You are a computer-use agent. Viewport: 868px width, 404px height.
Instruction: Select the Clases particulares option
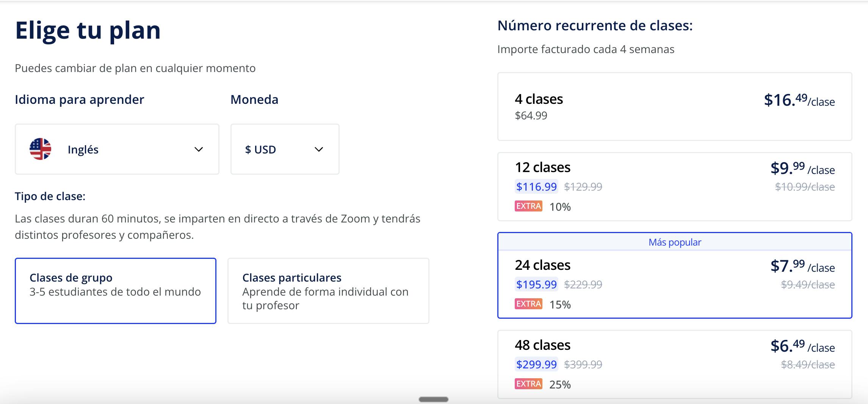coord(328,291)
